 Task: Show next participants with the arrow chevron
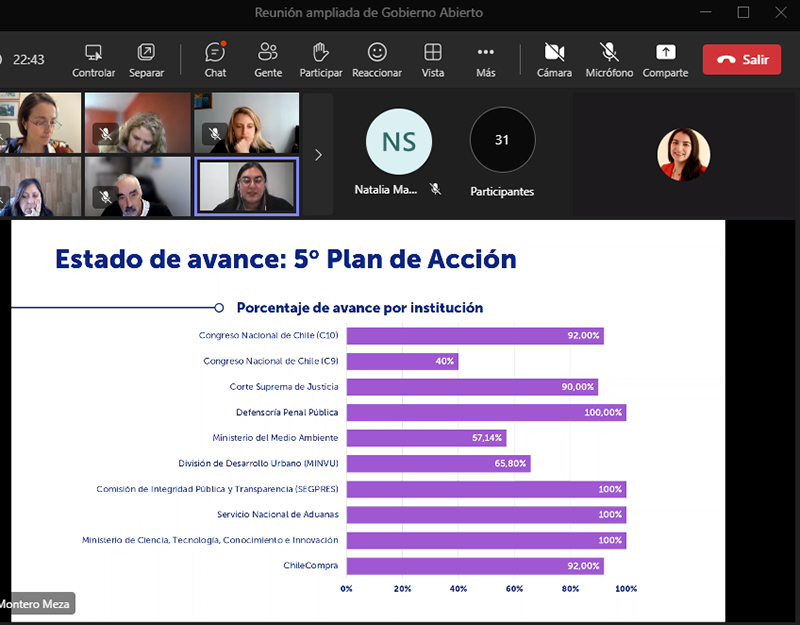318,155
